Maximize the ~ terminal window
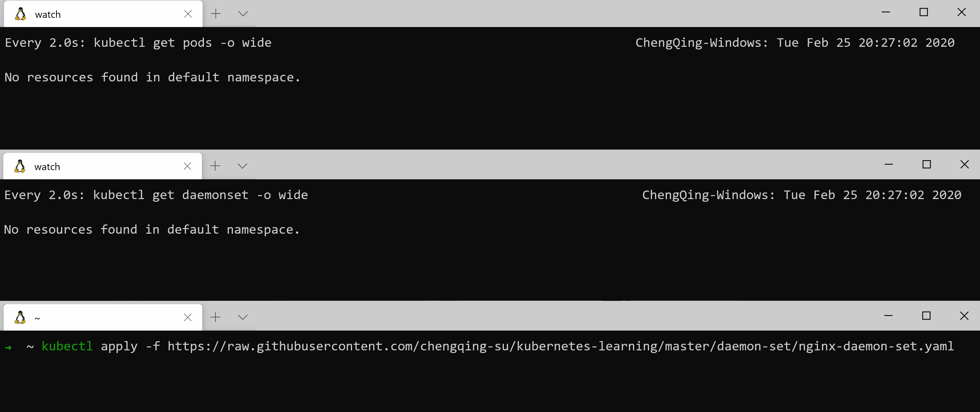The height and width of the screenshot is (412, 980). [x=926, y=316]
